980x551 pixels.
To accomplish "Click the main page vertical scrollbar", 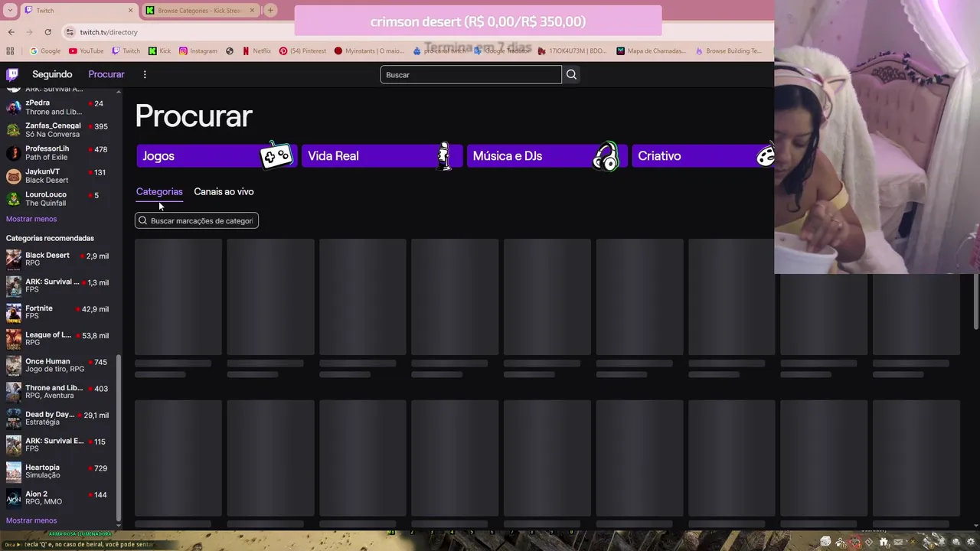I will pyautogui.click(x=975, y=302).
